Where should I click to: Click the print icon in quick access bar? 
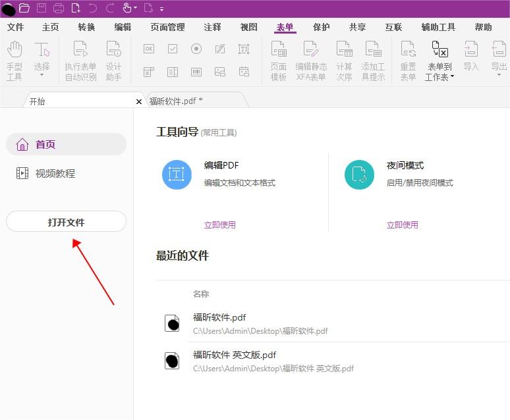[59, 8]
